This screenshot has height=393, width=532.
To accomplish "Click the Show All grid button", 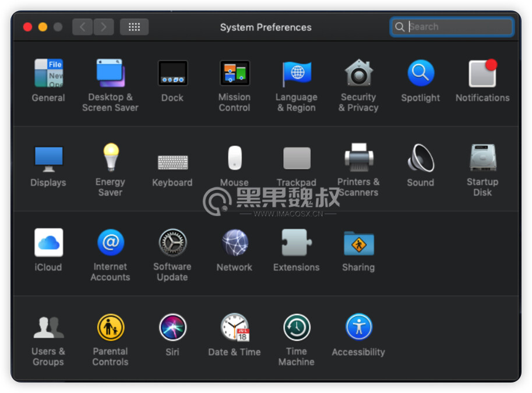I will click(135, 27).
